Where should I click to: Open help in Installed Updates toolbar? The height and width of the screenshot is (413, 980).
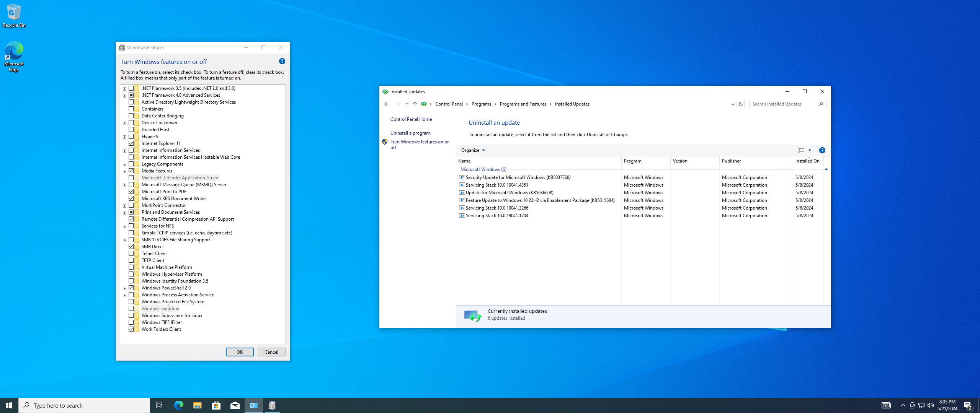[822, 150]
